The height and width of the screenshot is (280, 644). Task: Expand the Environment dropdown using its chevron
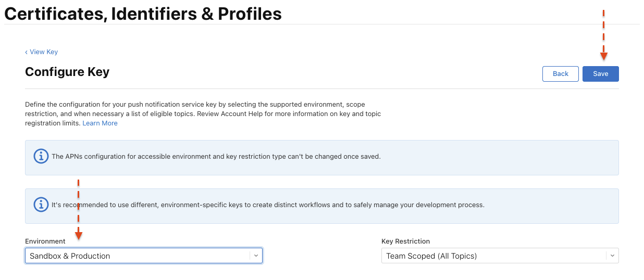pos(256,256)
